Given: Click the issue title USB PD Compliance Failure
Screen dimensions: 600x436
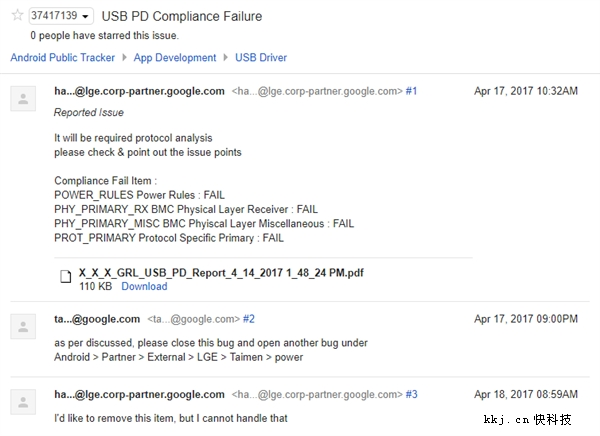Looking at the screenshot, I should [182, 16].
